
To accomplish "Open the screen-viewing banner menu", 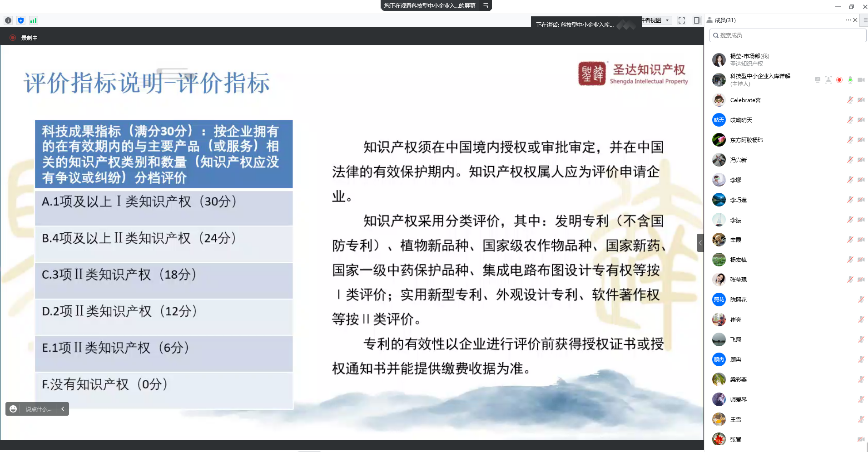I will tap(486, 5).
